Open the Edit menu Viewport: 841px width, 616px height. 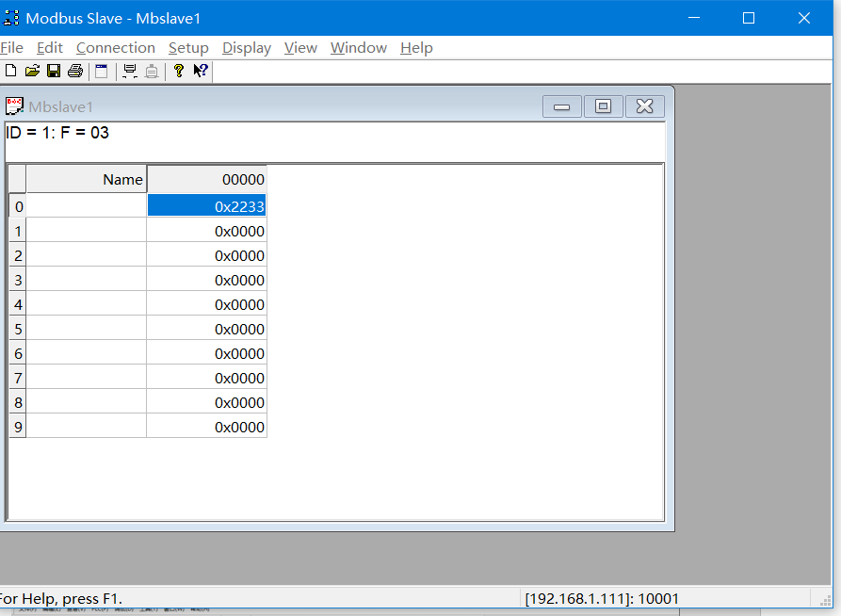[50, 48]
